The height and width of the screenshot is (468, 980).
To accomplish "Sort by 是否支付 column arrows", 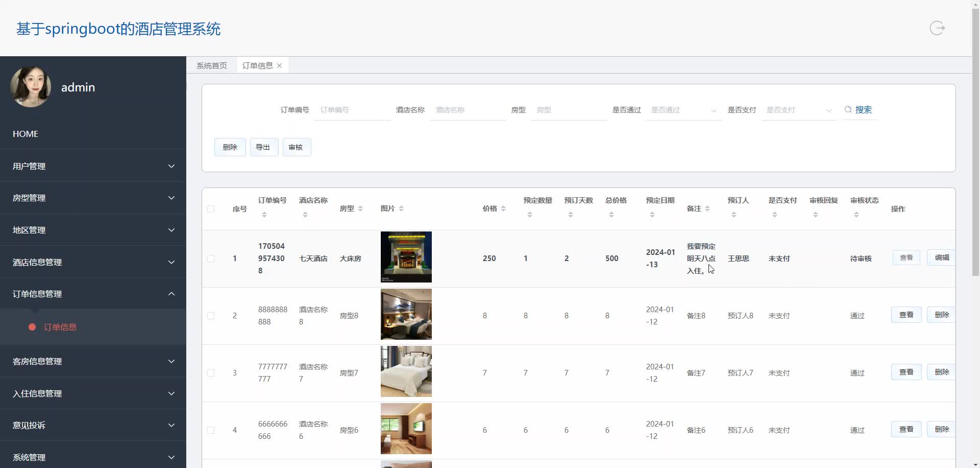I will click(x=775, y=215).
